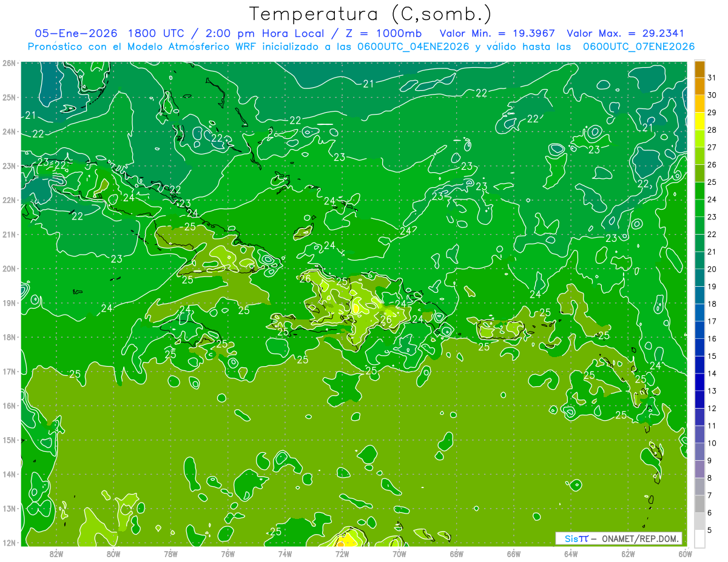Click the "22N" latitude axis label
728x562 pixels.
click(x=10, y=200)
